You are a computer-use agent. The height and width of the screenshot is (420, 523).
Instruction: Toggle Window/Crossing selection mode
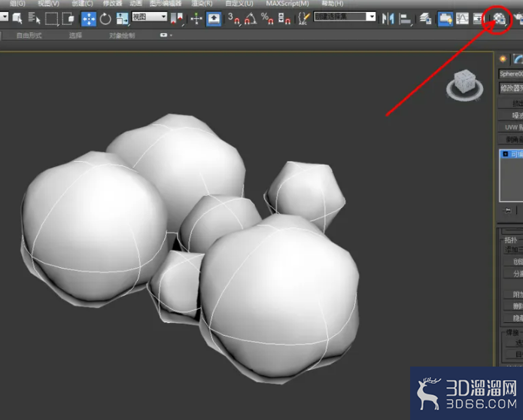68,18
